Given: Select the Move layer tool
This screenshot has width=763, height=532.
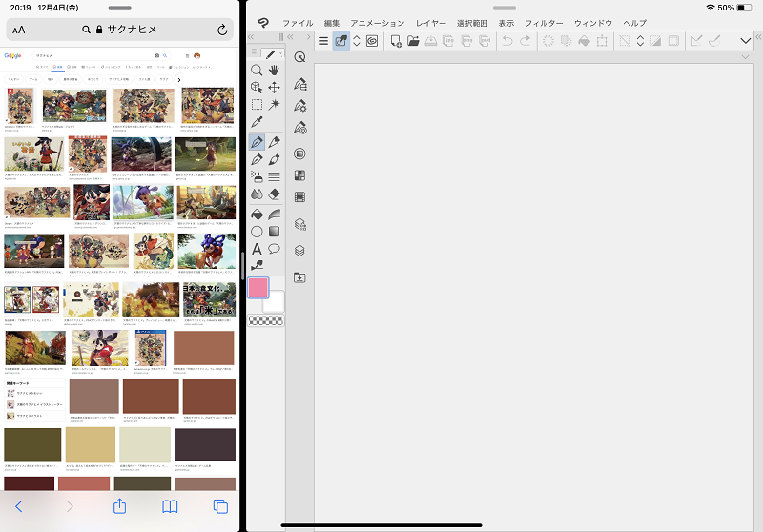Looking at the screenshot, I should coord(274,88).
